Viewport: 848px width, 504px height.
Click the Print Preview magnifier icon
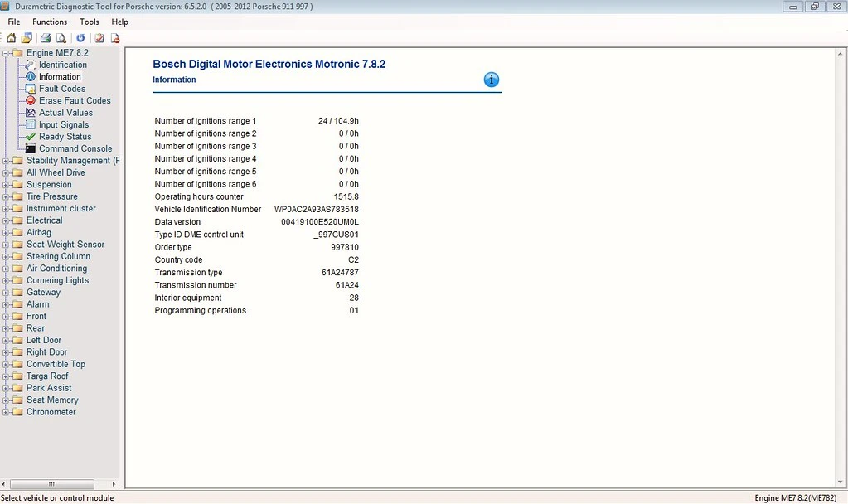[61, 38]
